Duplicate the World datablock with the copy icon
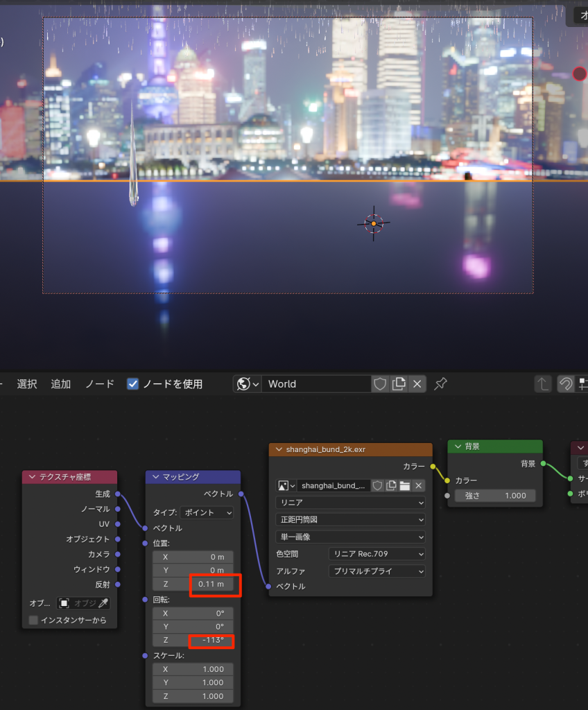The image size is (588, 710). 399,384
